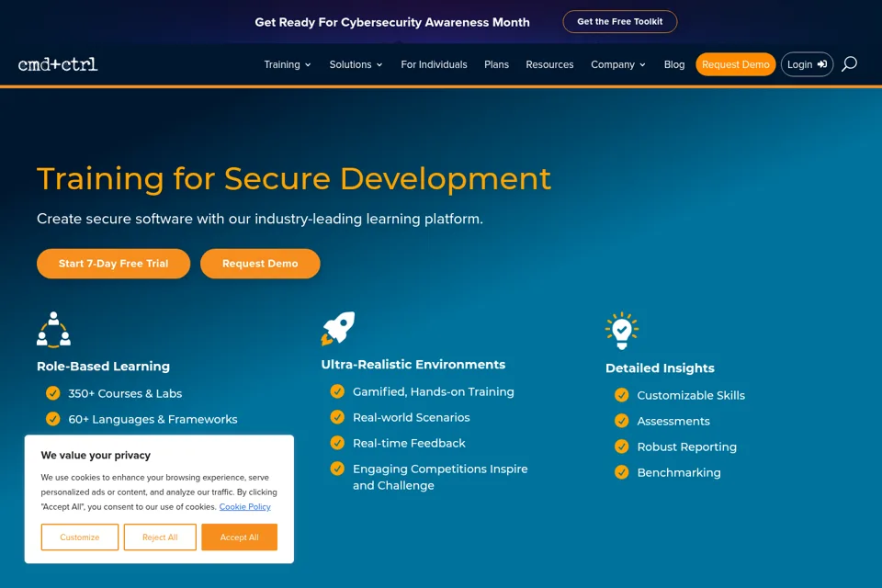This screenshot has width=882, height=588.
Task: Click the Ultra-Realistic Environments heading
Action: coord(413,365)
